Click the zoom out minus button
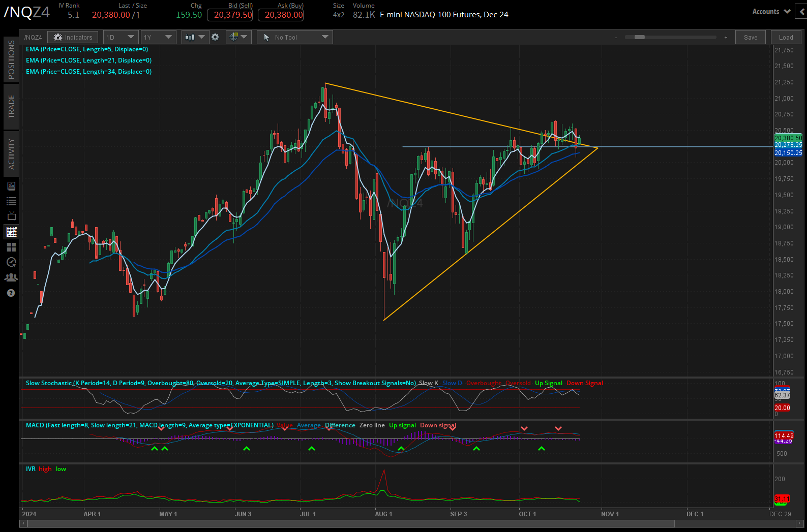Image resolution: width=807 pixels, height=532 pixels. tap(616, 37)
